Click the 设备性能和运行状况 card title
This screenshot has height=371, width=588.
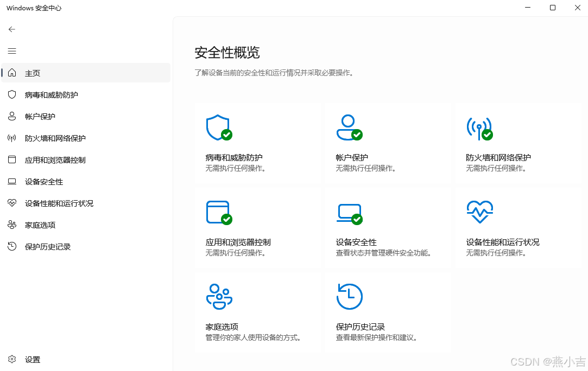click(x=503, y=242)
